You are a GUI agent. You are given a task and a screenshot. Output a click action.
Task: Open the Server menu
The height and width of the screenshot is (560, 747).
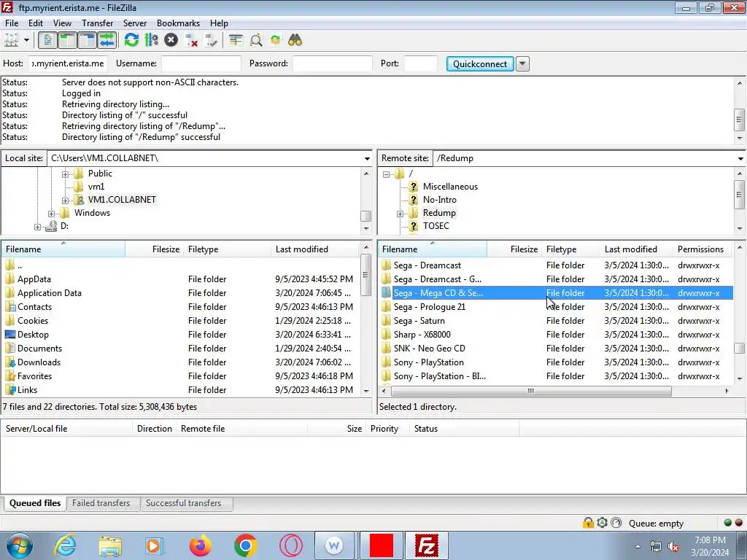coord(135,23)
